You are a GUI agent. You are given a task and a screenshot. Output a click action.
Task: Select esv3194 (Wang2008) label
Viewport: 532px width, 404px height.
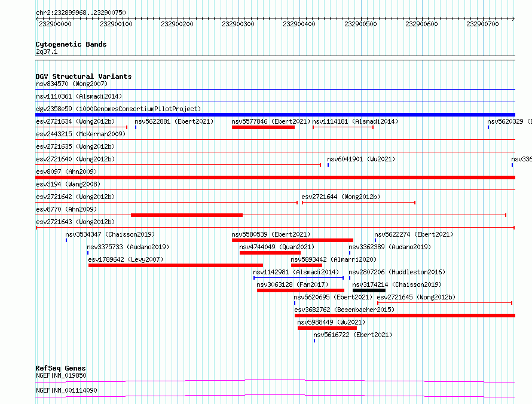click(68, 184)
